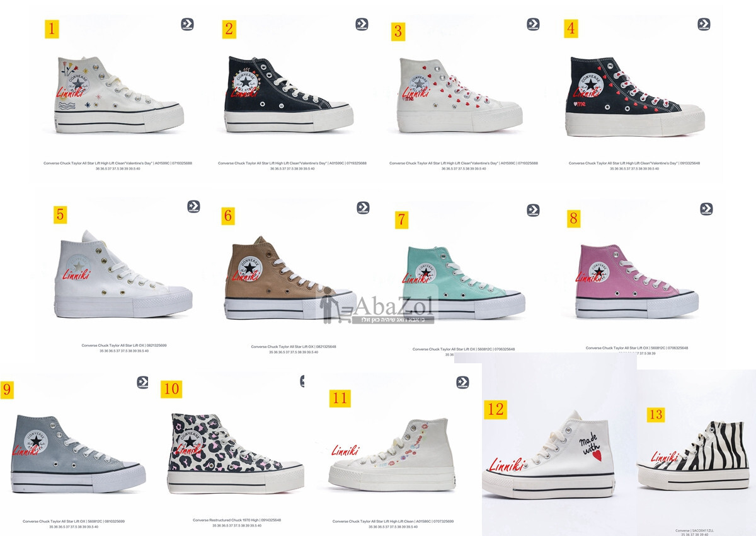
Task: Open the mint green high-top sneaker image
Action: 463,282
